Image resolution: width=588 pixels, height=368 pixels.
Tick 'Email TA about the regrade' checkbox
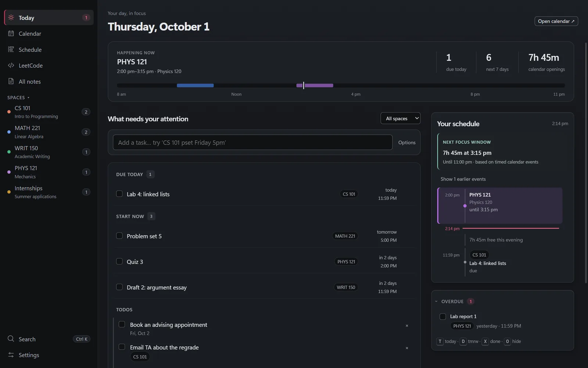click(122, 347)
